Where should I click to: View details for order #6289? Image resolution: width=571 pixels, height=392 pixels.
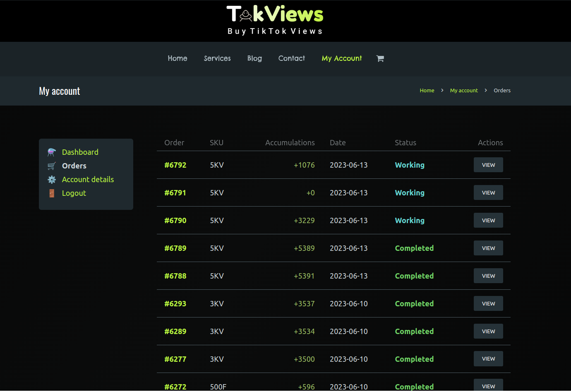[488, 331]
